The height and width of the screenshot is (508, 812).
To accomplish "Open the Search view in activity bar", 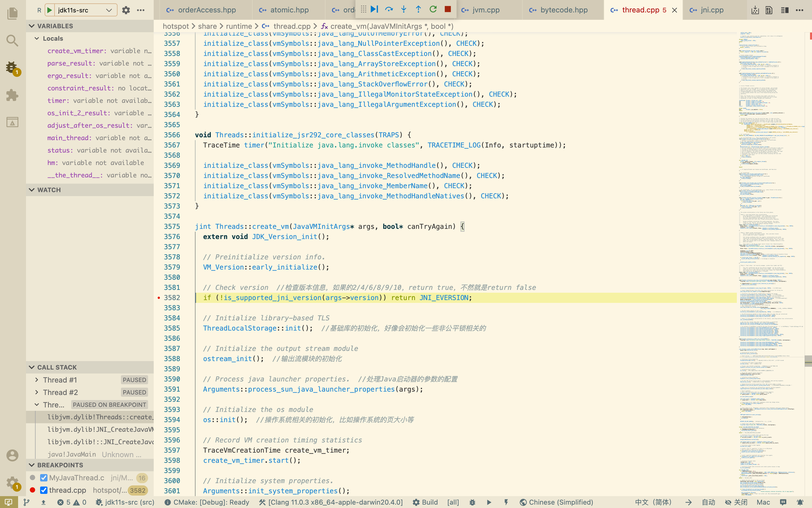I will tap(12, 41).
